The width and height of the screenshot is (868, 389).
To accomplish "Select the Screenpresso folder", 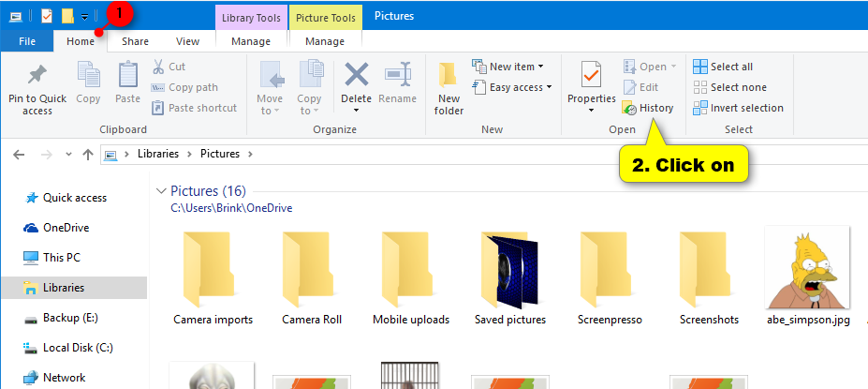I will point(610,277).
